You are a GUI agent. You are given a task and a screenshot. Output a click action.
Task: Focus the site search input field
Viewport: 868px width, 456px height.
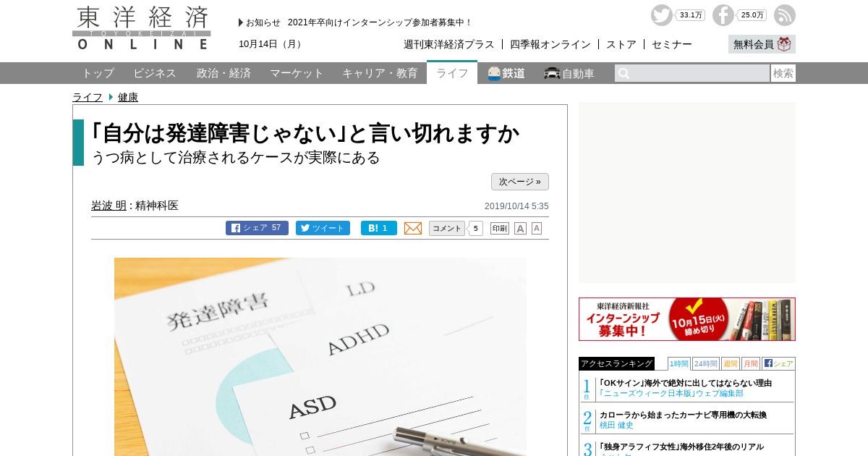(701, 73)
